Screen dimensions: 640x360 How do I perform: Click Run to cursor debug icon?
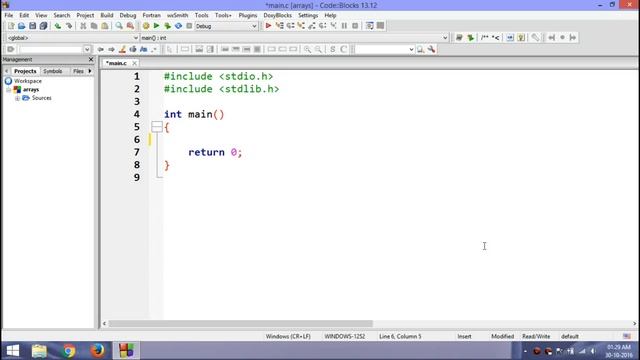tap(280, 26)
